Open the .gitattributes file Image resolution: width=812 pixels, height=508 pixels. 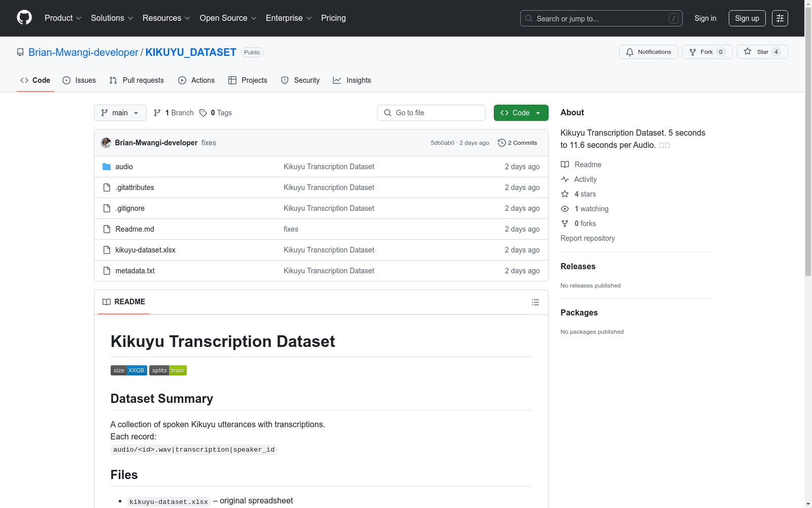coord(134,187)
